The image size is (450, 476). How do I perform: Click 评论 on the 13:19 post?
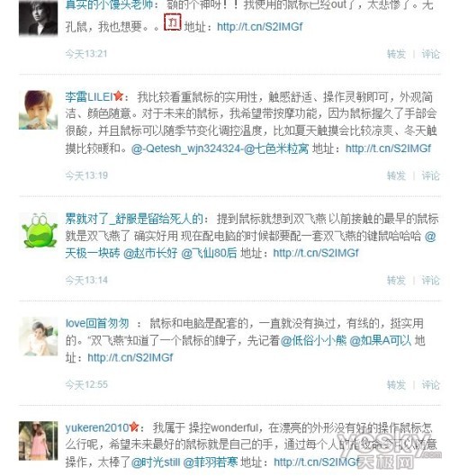point(430,175)
